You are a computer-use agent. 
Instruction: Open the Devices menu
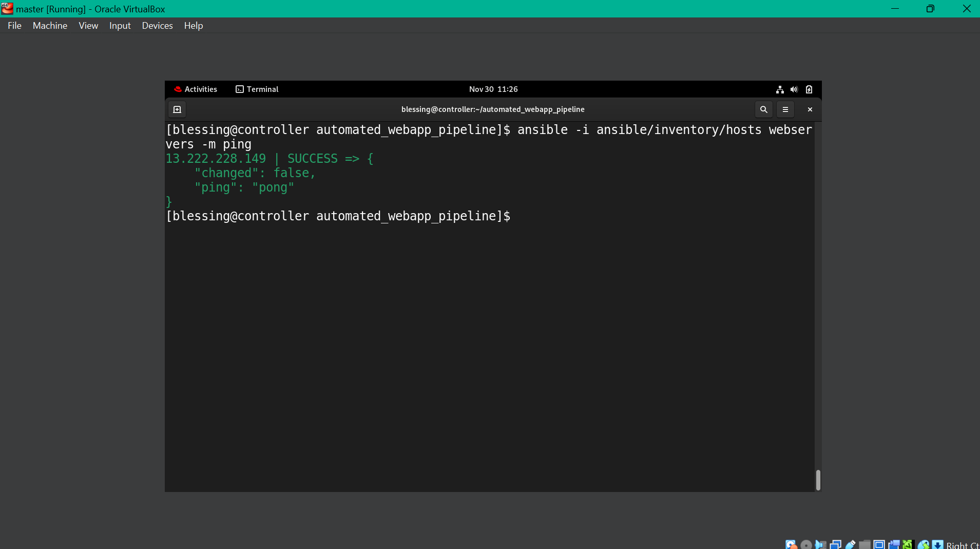click(157, 25)
